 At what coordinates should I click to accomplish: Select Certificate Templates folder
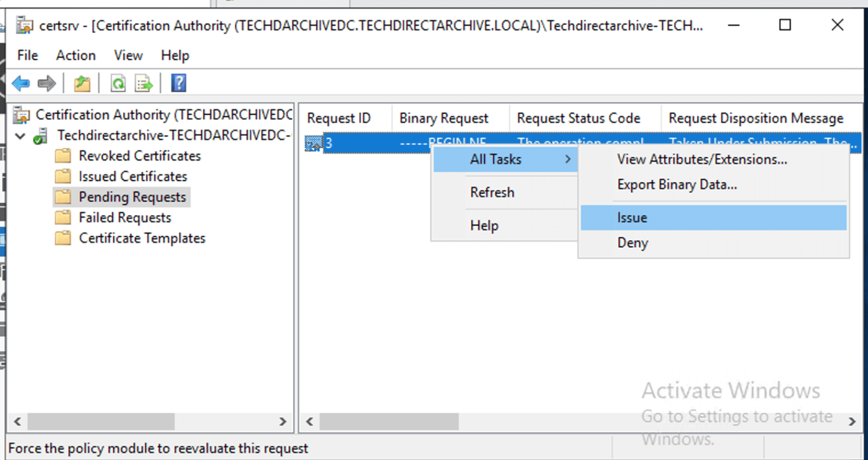142,238
